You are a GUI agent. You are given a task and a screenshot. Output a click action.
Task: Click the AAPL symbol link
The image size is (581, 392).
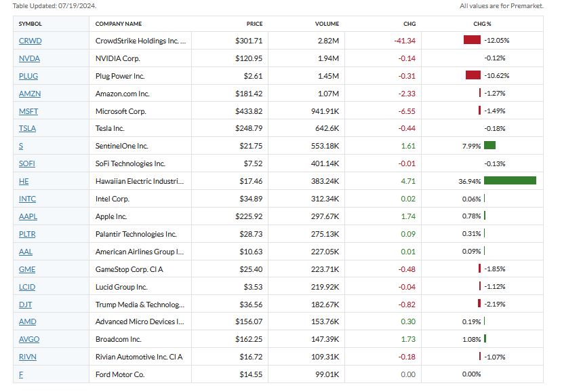pos(28,216)
